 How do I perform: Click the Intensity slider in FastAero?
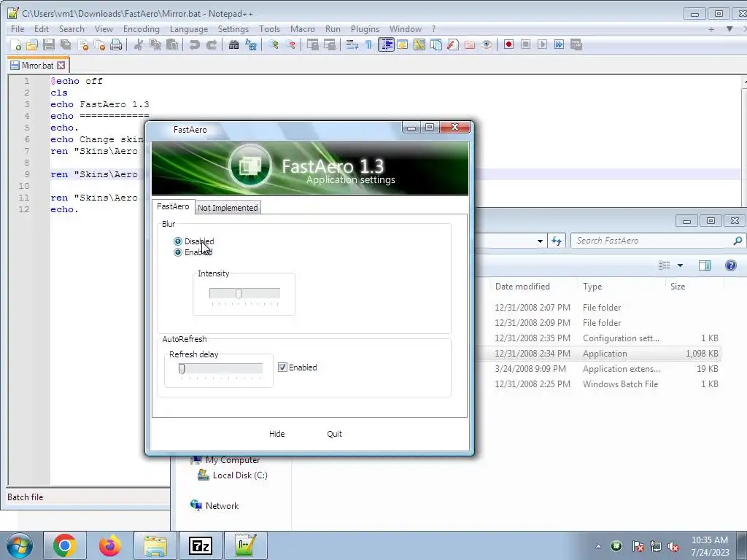point(244,293)
